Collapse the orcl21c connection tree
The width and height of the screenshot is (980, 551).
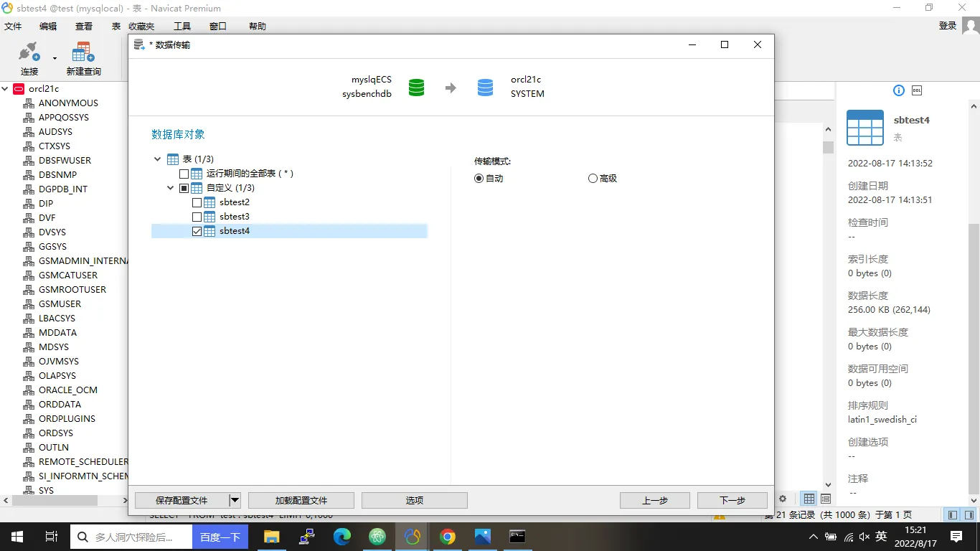(x=6, y=89)
